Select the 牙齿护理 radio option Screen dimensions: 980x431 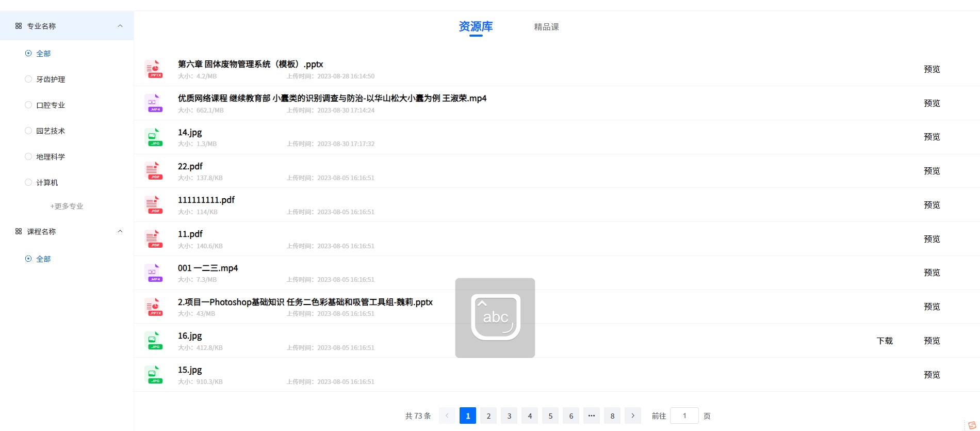45,79
